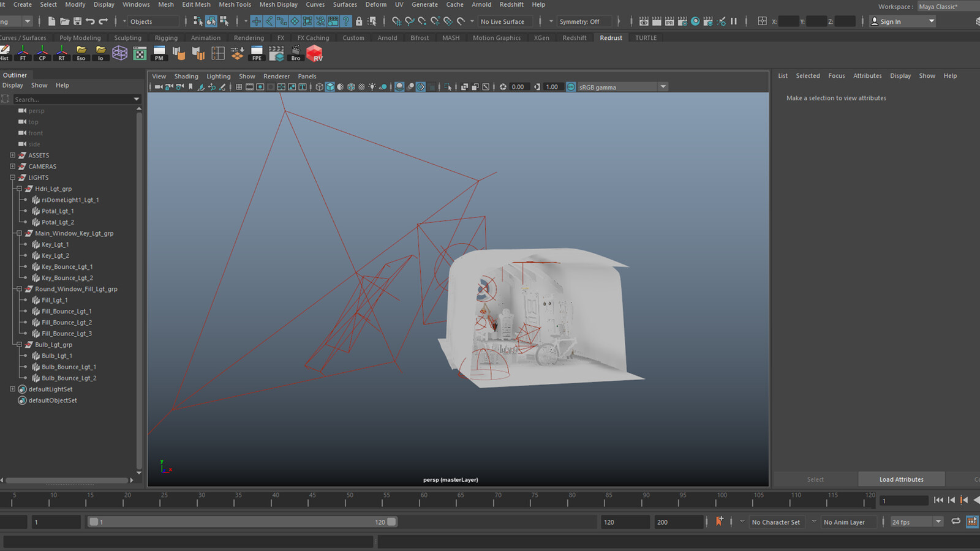Click the FT shelf icon
Screen dimensions: 980x551
[23, 54]
